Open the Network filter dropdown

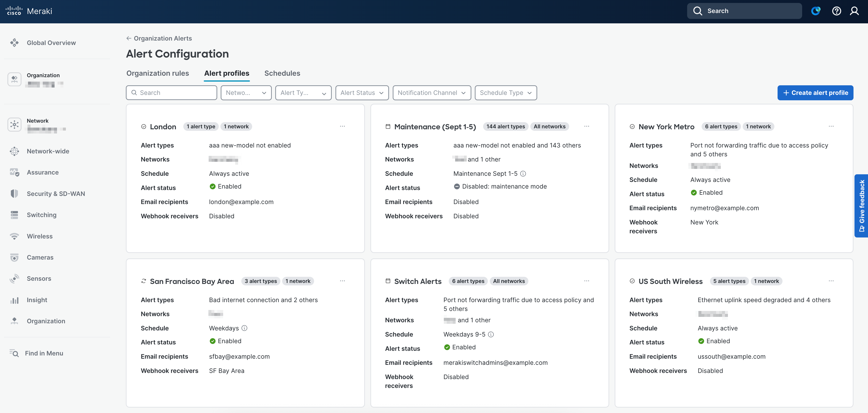tap(246, 93)
